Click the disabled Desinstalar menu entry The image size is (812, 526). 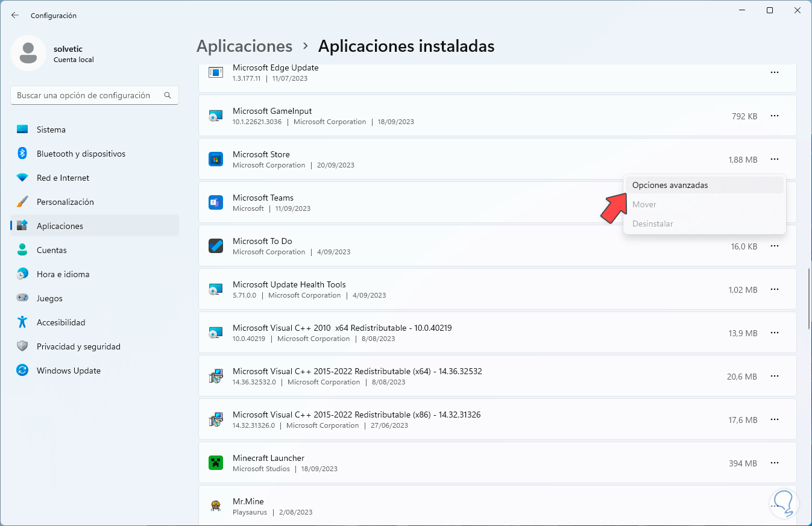705,224
